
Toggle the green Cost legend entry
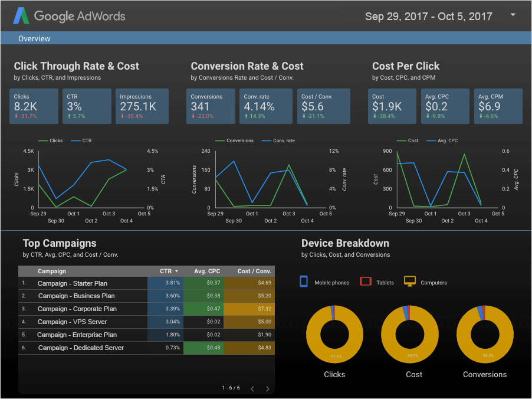408,140
